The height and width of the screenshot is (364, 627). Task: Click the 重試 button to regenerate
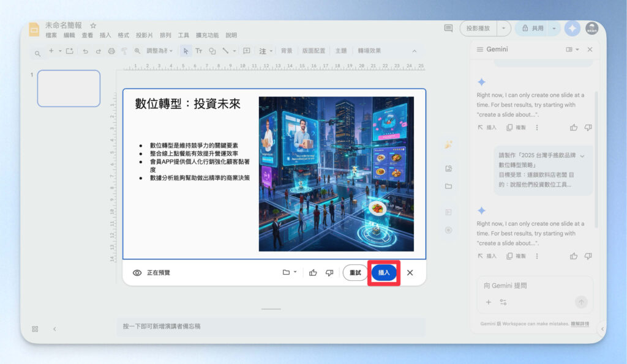click(355, 273)
